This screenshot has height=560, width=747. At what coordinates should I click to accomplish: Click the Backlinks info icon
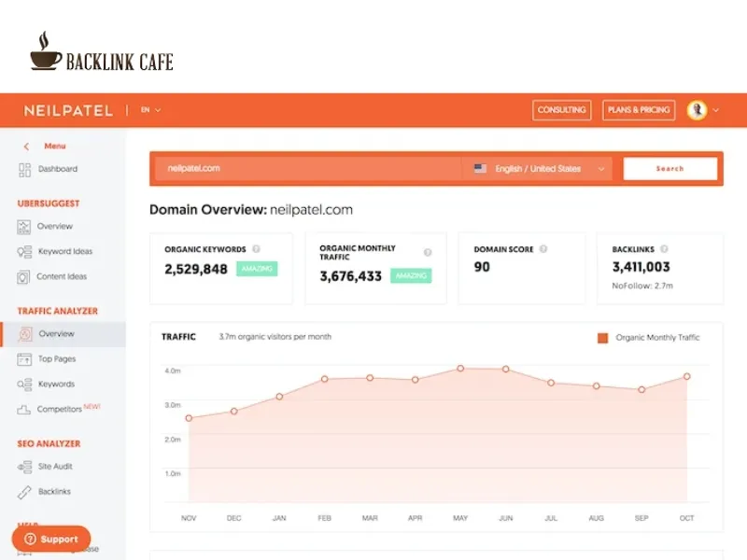664,248
